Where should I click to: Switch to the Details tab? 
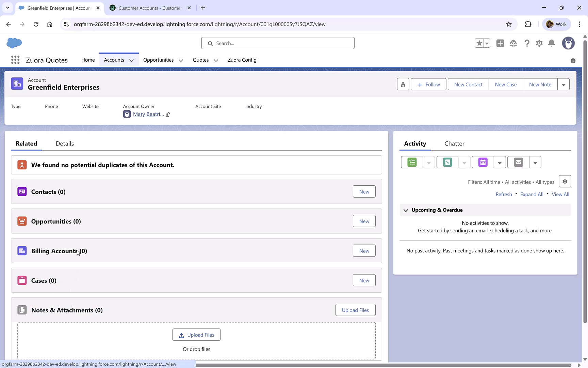tap(64, 143)
